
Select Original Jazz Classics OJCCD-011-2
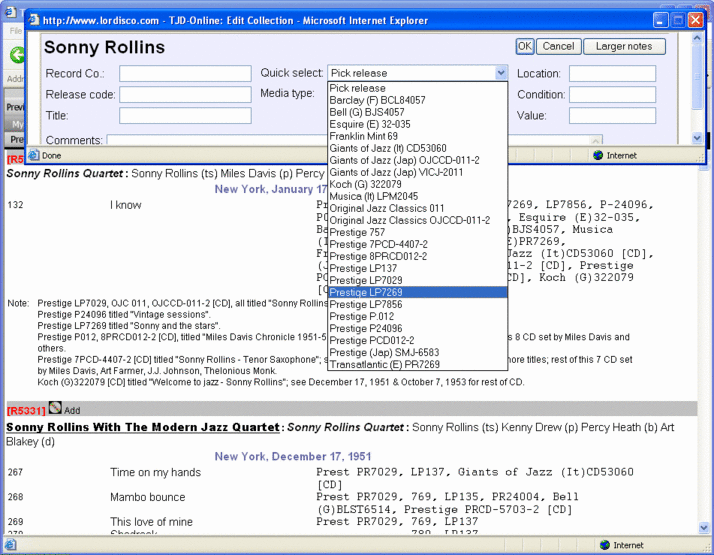click(x=418, y=220)
